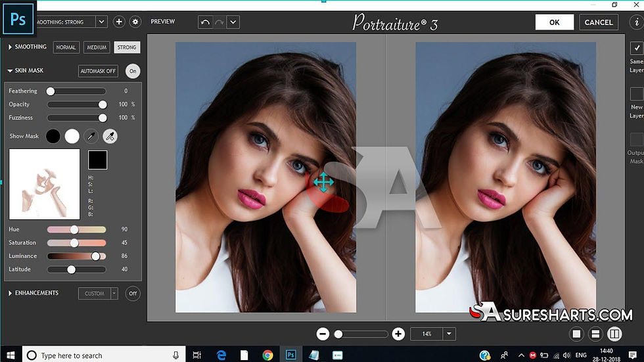Click the Hue slider handle
644x362 pixels.
pyautogui.click(x=74, y=229)
